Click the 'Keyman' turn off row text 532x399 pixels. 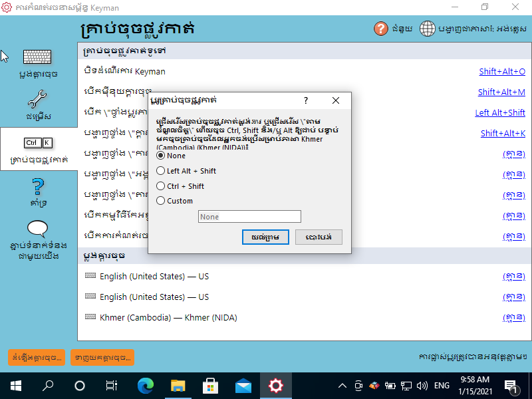(x=124, y=71)
